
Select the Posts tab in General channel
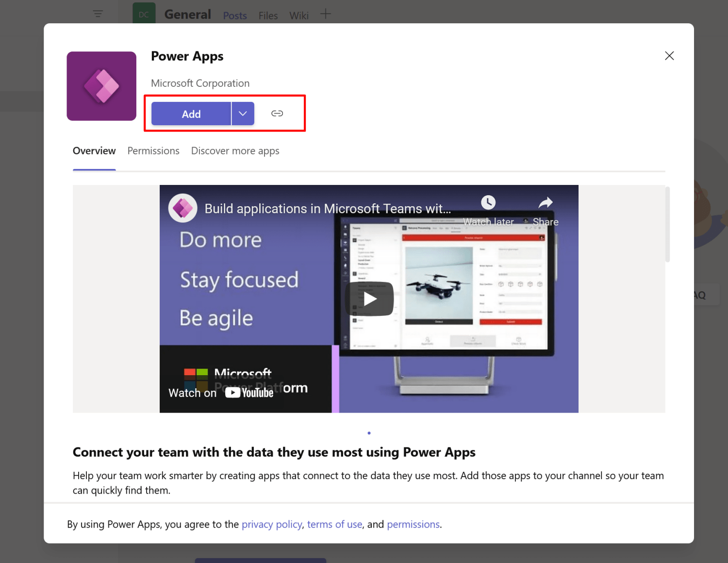234,16
